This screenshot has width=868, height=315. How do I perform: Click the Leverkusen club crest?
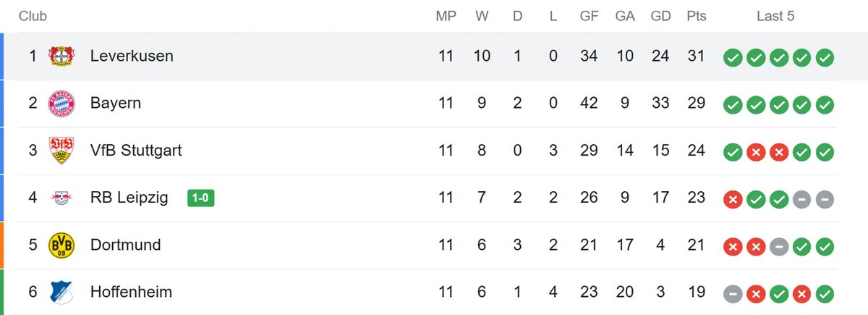coord(61,56)
